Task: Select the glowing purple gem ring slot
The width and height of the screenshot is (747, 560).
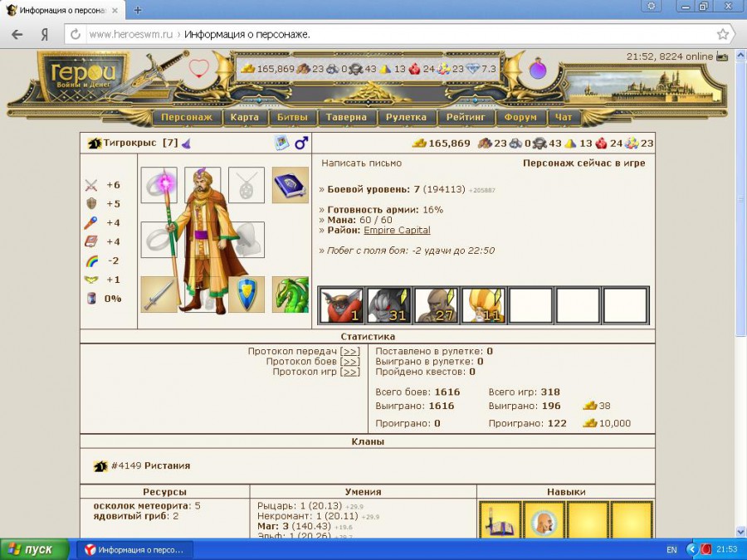Action: pos(159,185)
